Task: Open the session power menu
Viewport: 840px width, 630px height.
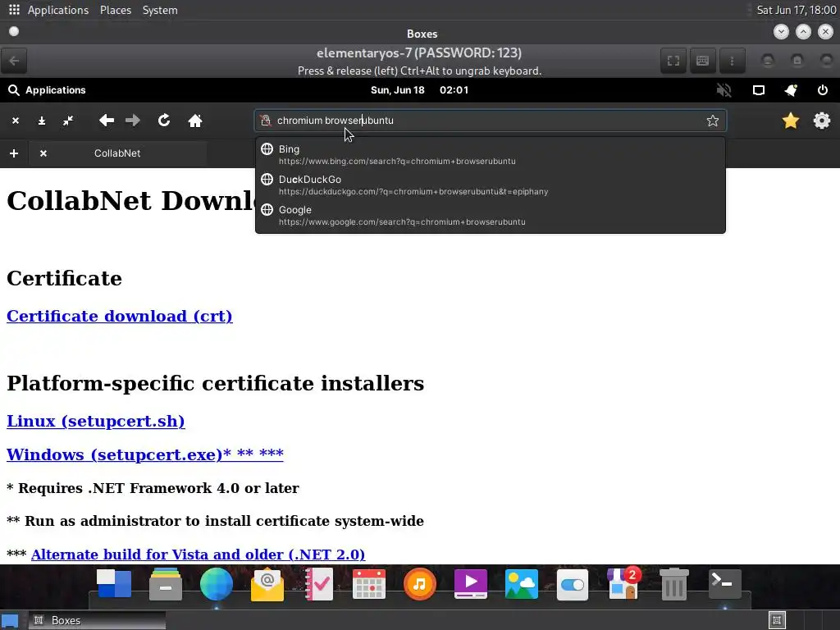Action: 822,90
